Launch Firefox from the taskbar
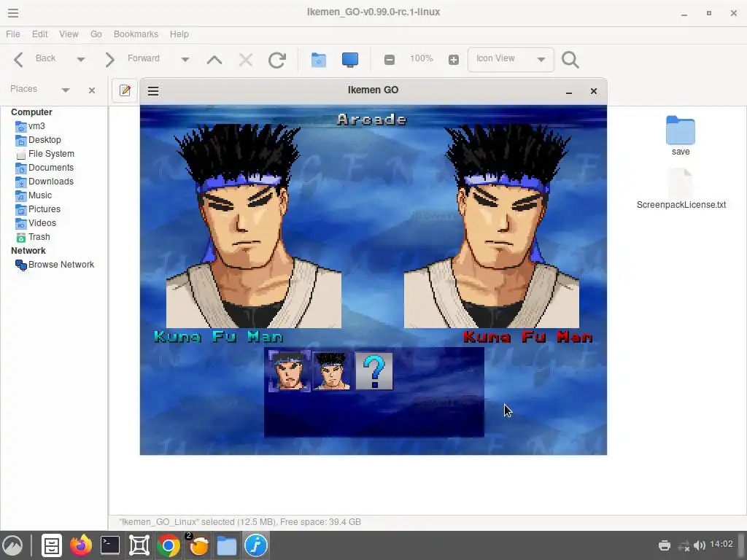Image resolution: width=747 pixels, height=560 pixels. (81, 545)
